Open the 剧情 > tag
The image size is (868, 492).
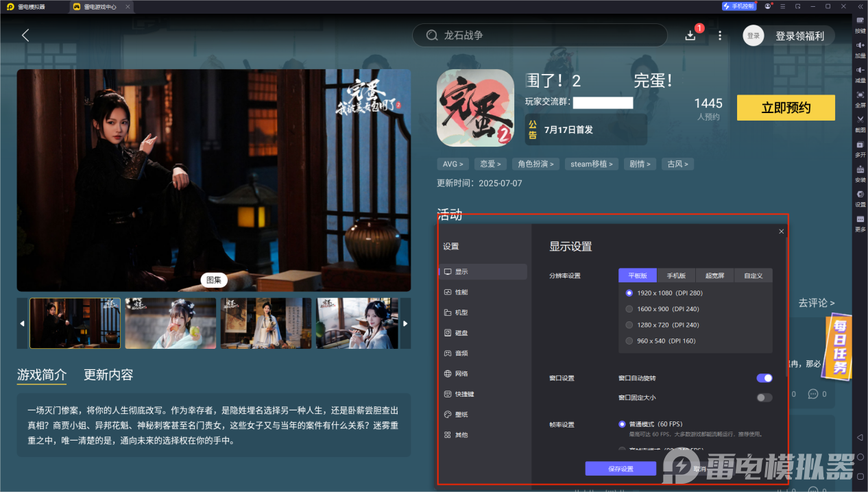click(x=640, y=164)
